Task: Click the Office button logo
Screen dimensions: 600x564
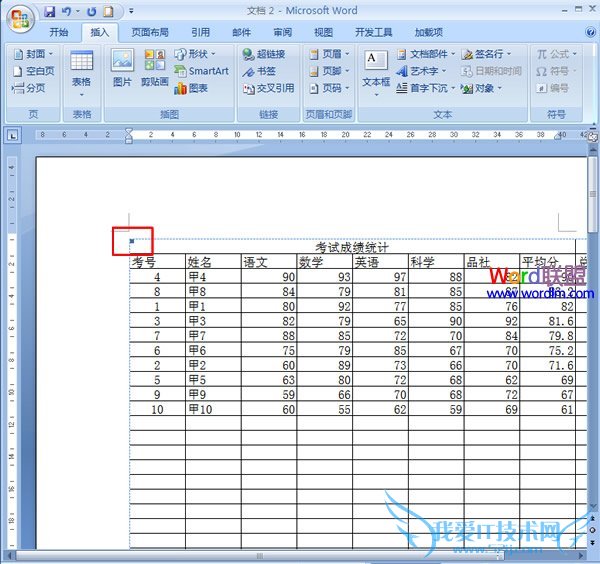Action: point(20,18)
